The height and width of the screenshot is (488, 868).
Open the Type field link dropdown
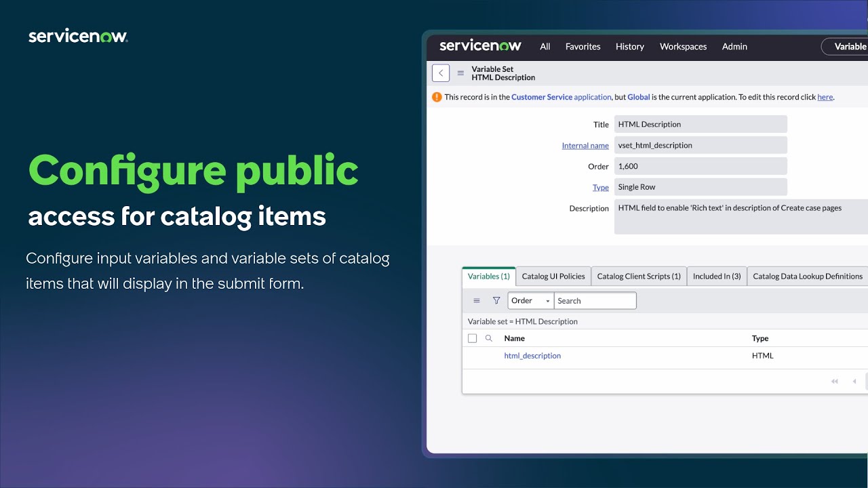pyautogui.click(x=601, y=187)
